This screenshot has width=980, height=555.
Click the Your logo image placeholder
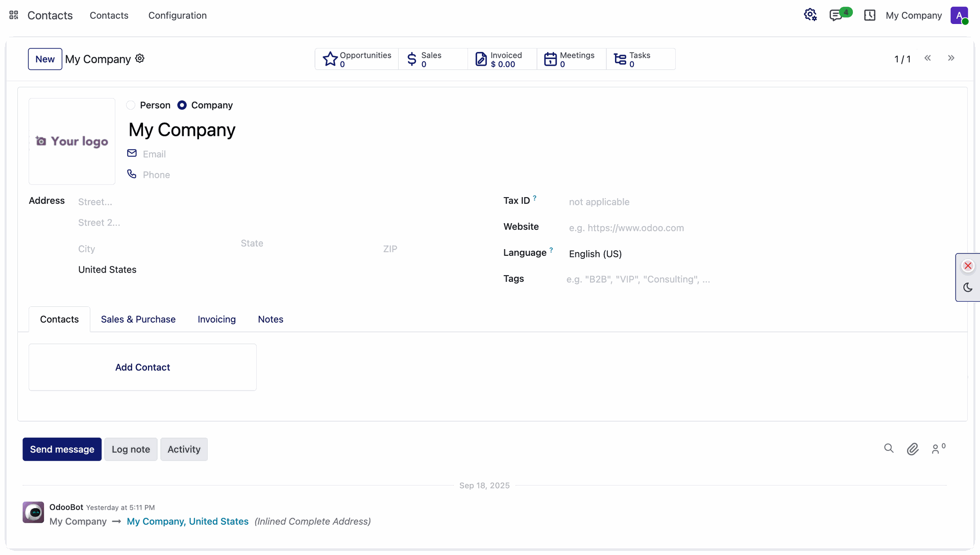tap(72, 141)
